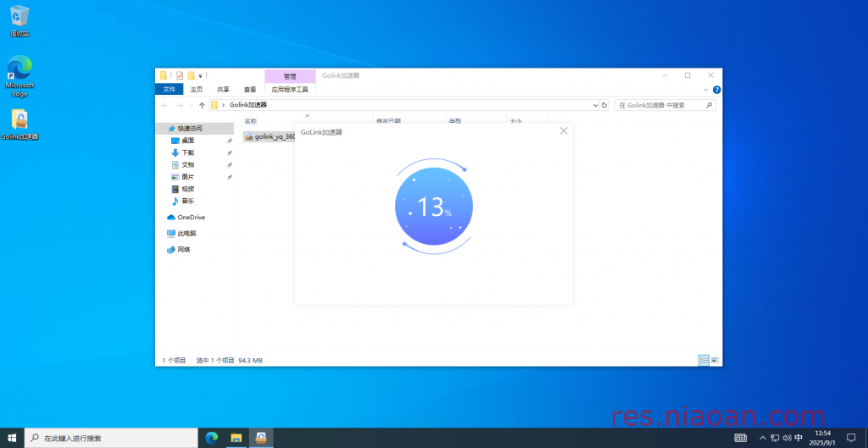Close the GoLink加速器 installer dialog
868x448 pixels.
564,131
